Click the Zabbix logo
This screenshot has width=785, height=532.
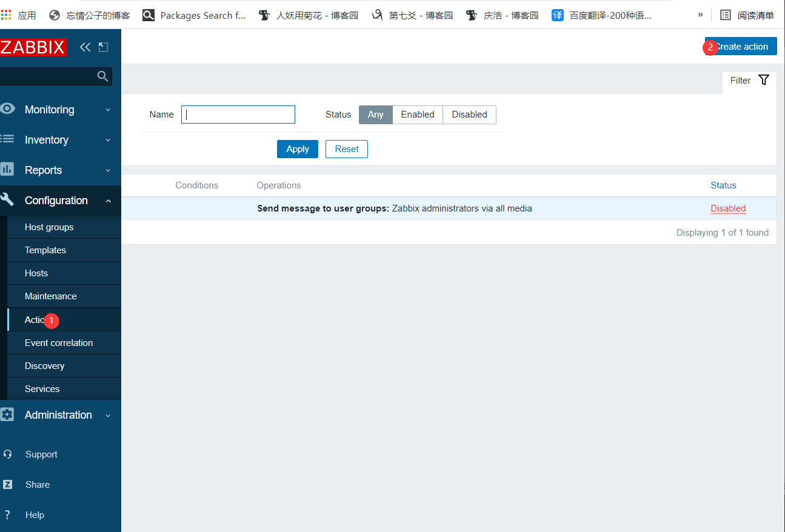click(33, 47)
